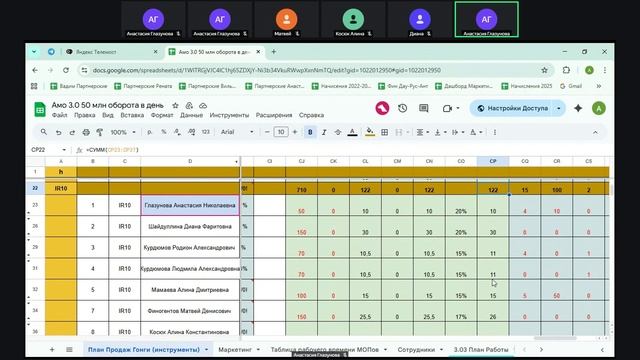Viewport: 640px width, 360px height.
Task: Open the Расширения menu
Action: coord(274,115)
